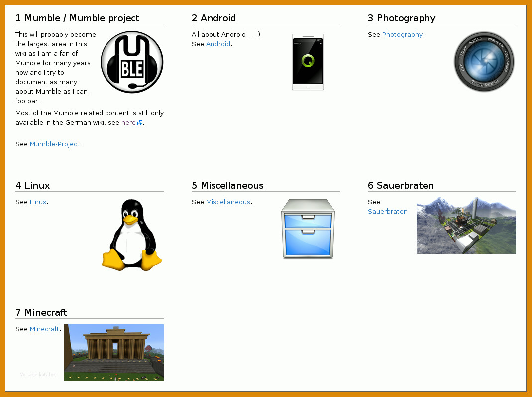Click the '5 Miscellaneous' heading

point(227,185)
